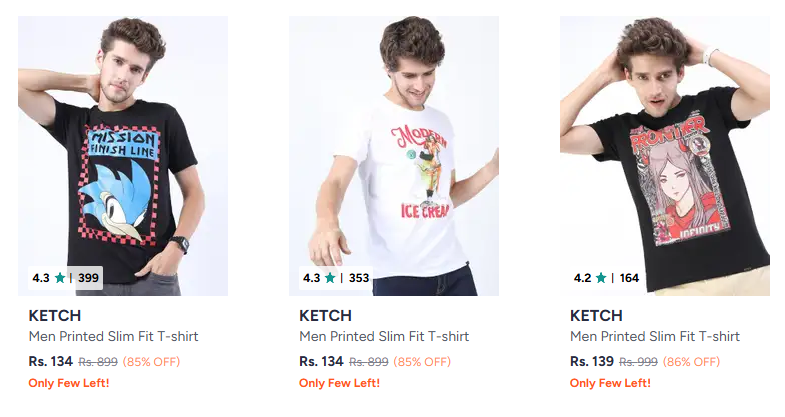Select the last Men Printed Slim Fit T-shirt title

point(655,337)
